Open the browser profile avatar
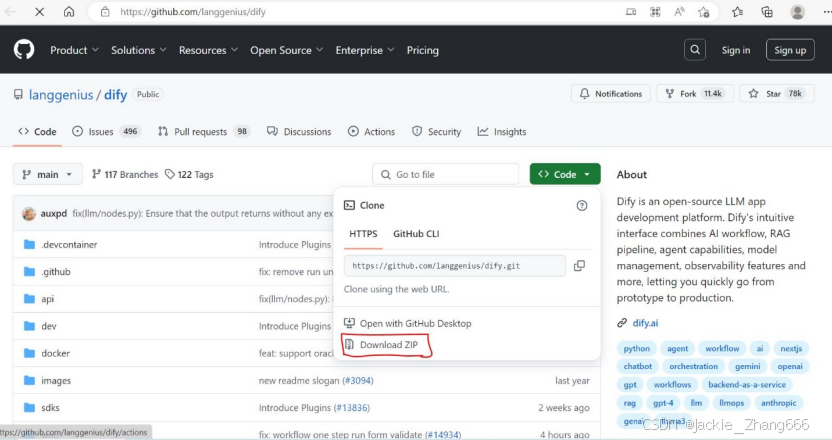 coord(797,12)
